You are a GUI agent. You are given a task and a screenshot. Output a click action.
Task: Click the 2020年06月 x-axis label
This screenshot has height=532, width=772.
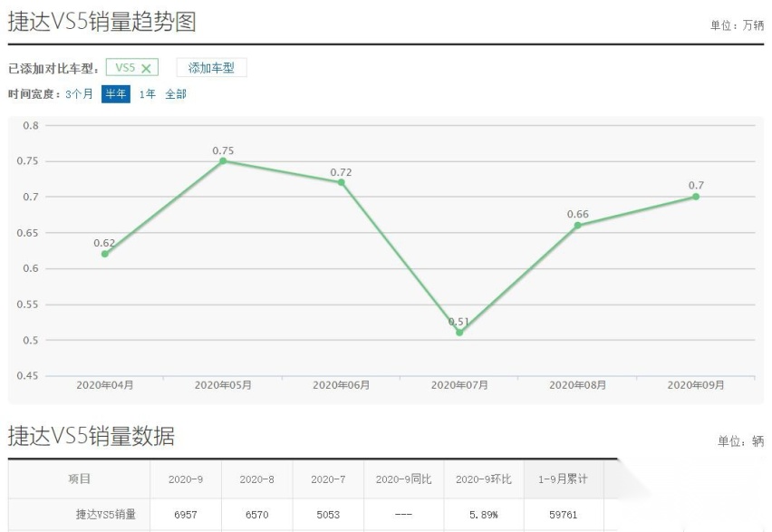[x=342, y=385]
